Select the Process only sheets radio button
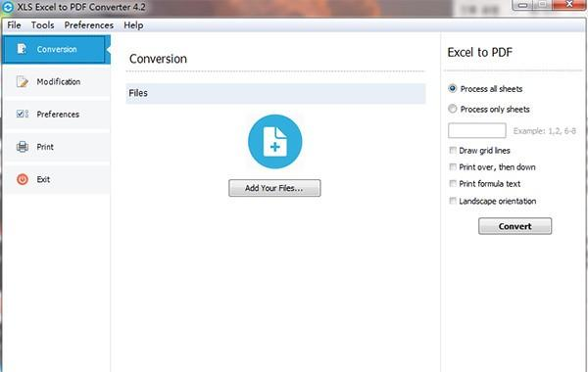588x372 pixels. pos(452,109)
